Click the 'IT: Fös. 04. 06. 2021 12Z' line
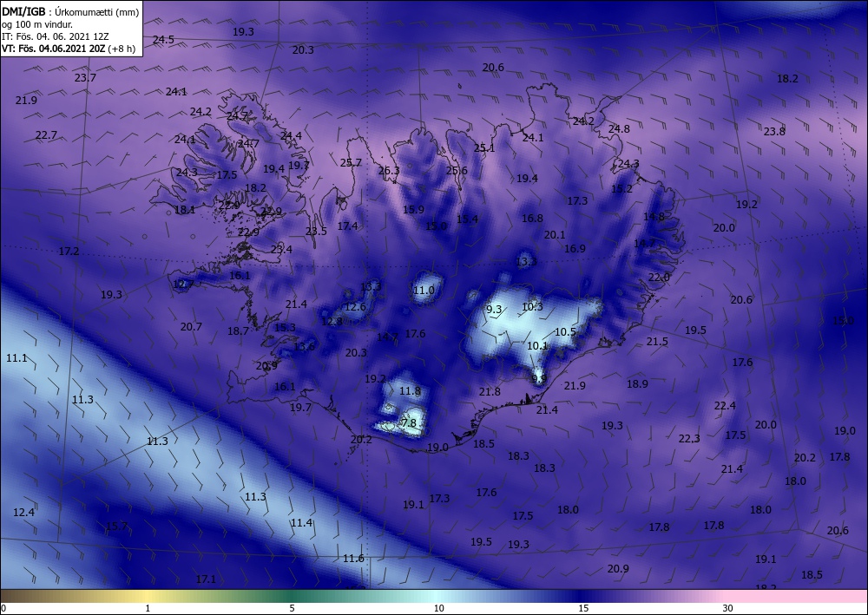The width and height of the screenshot is (868, 615). point(56,36)
